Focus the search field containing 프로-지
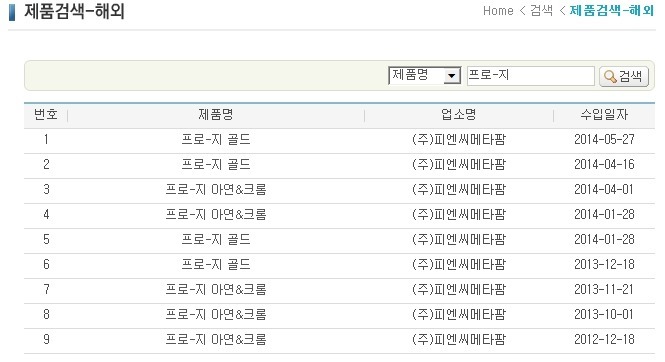Viewport: 665px width, 362px height. 531,76
